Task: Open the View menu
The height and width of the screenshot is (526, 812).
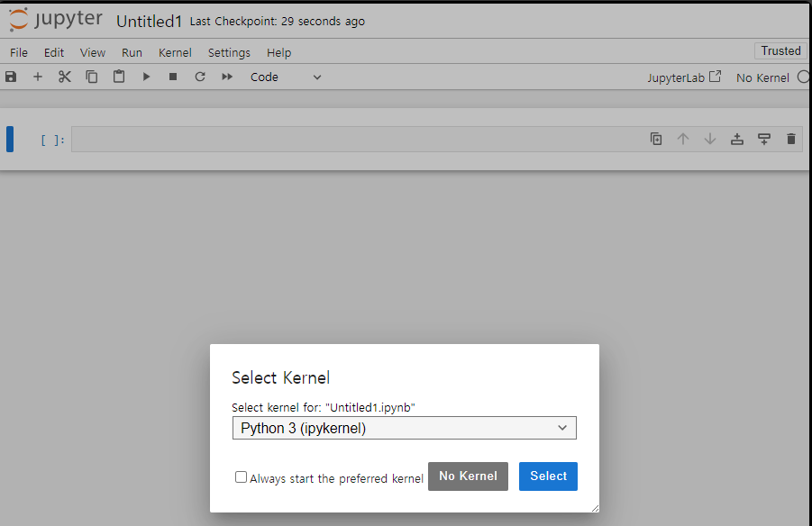Action: [93, 53]
